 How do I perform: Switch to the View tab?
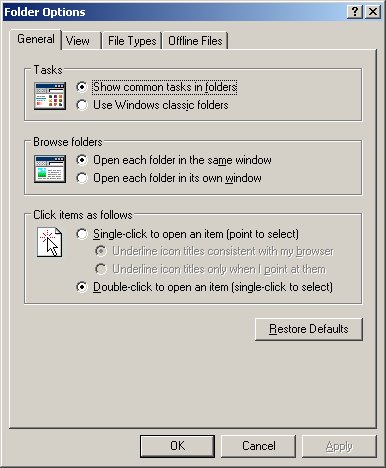pyautogui.click(x=78, y=41)
